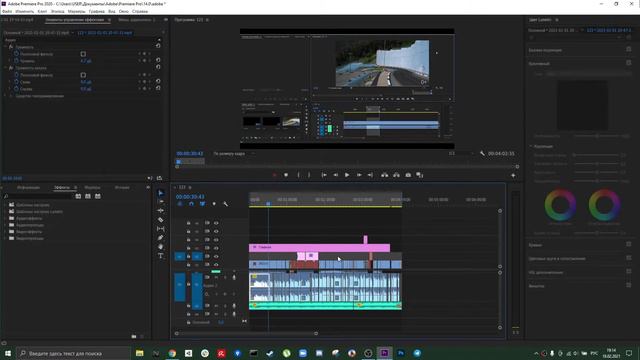Open the Файл menu
Screen dimensions: 640x360
point(7,11)
